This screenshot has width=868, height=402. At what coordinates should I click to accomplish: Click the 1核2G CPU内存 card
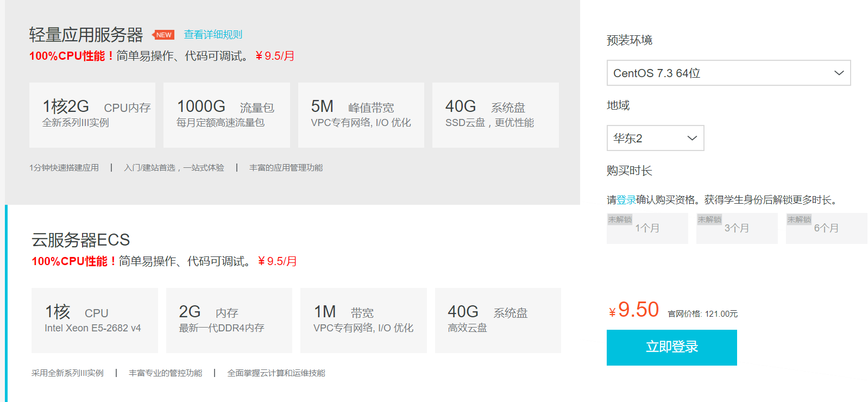tap(92, 115)
